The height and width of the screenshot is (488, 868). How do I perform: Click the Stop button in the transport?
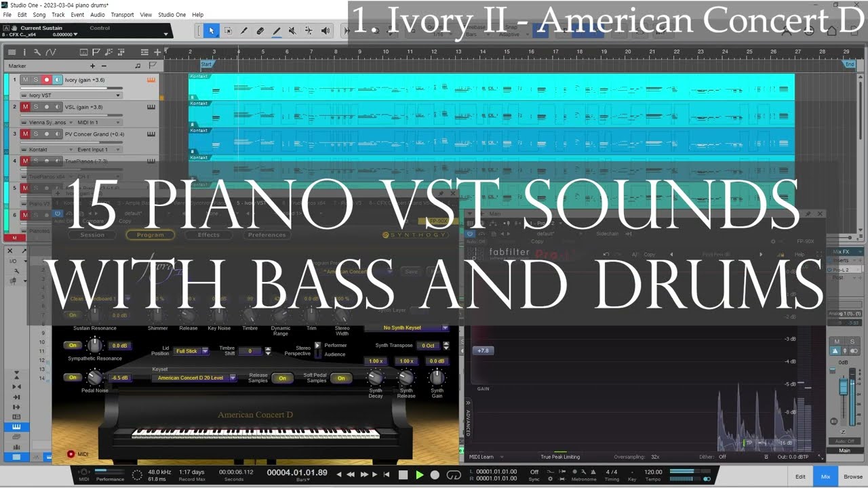[403, 475]
